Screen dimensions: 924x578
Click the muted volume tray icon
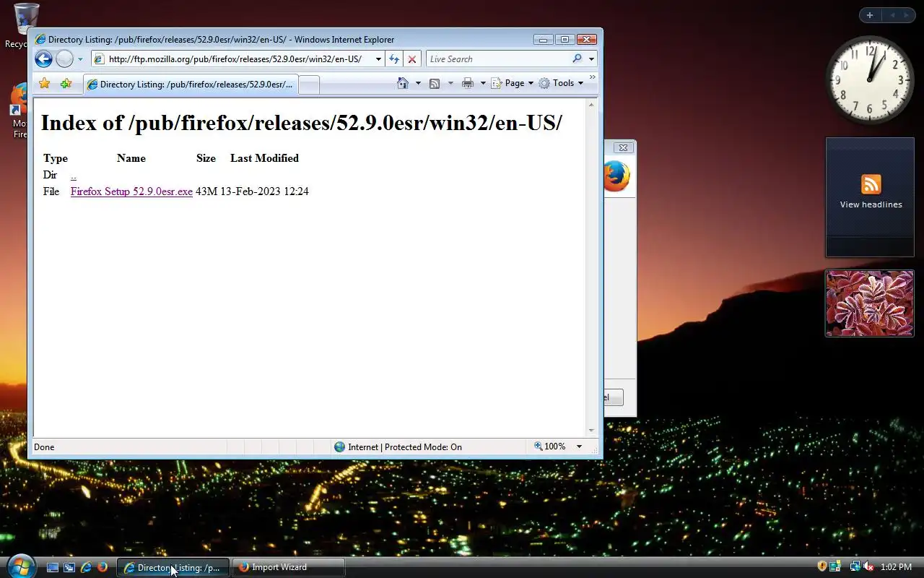coord(868,567)
